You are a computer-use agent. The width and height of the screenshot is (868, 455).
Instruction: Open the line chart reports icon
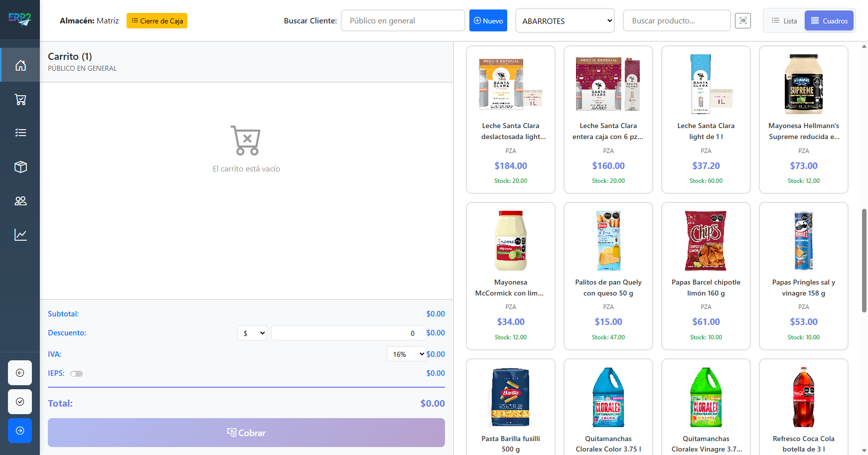click(x=20, y=235)
